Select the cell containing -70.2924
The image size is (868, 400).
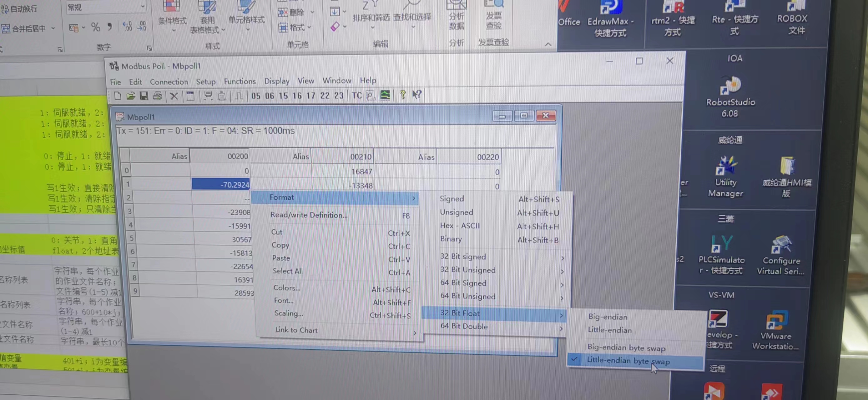tap(221, 184)
